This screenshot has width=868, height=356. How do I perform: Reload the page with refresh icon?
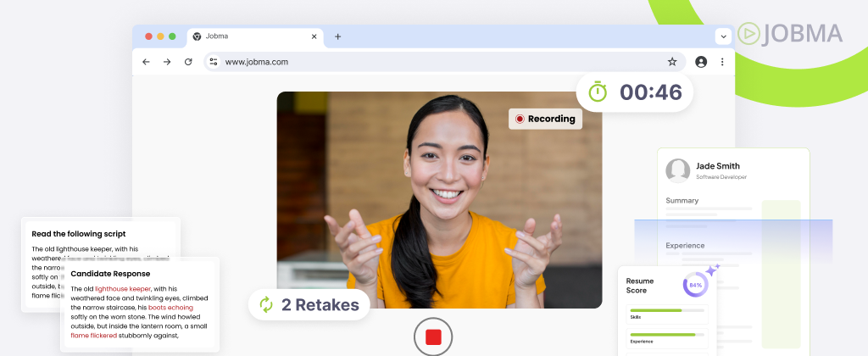[x=188, y=62]
